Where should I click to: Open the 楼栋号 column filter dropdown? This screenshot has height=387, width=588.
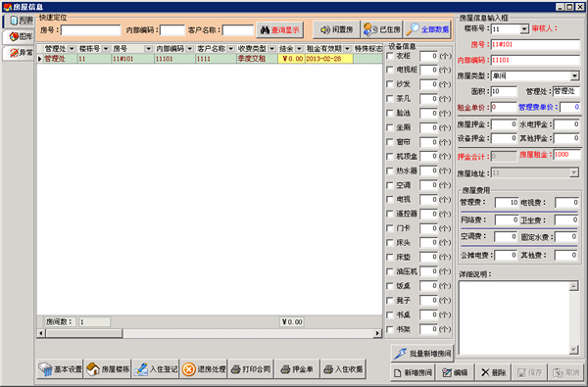(x=106, y=49)
